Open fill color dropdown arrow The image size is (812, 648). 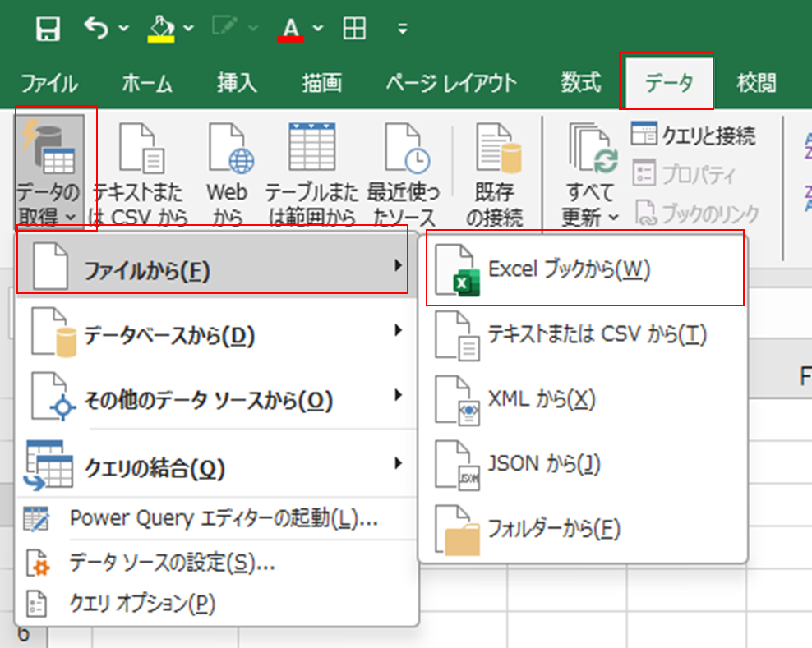coord(188,29)
